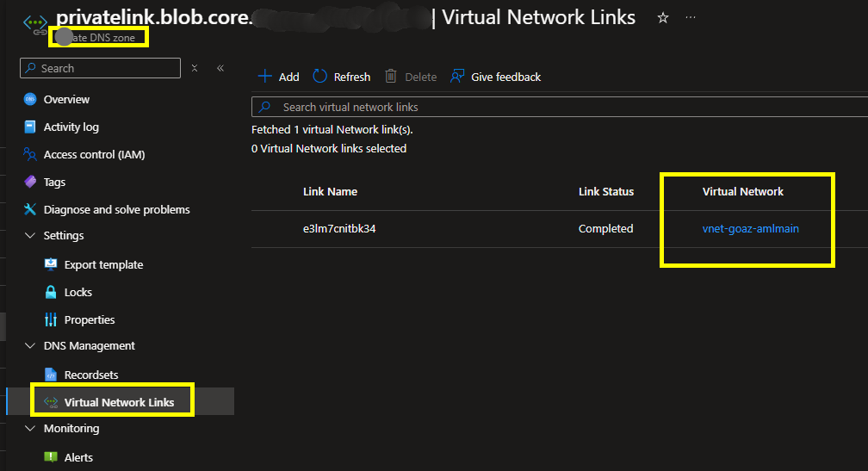Click the plus icon next to Add
Screen dimensions: 868x471
(x=265, y=77)
